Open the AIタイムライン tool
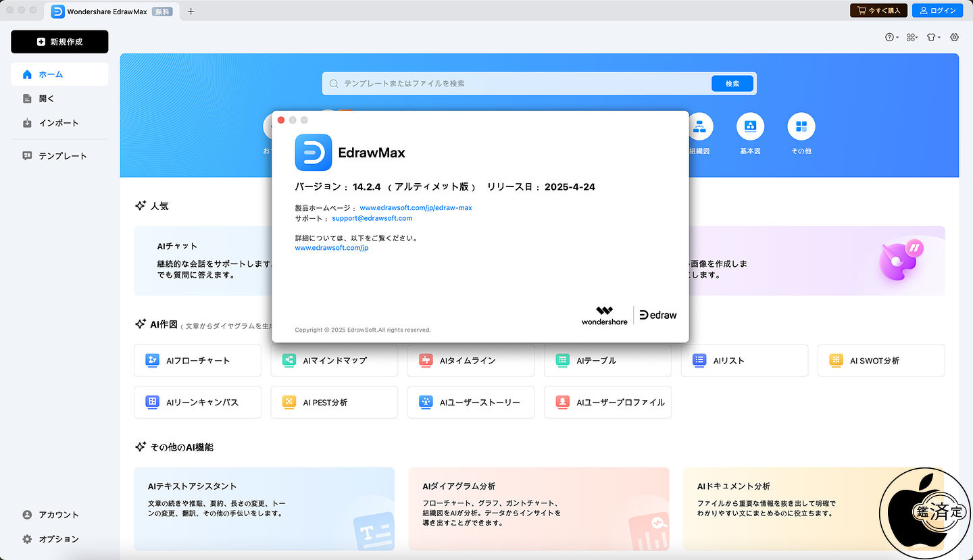The width and height of the screenshot is (973, 560). 471,361
